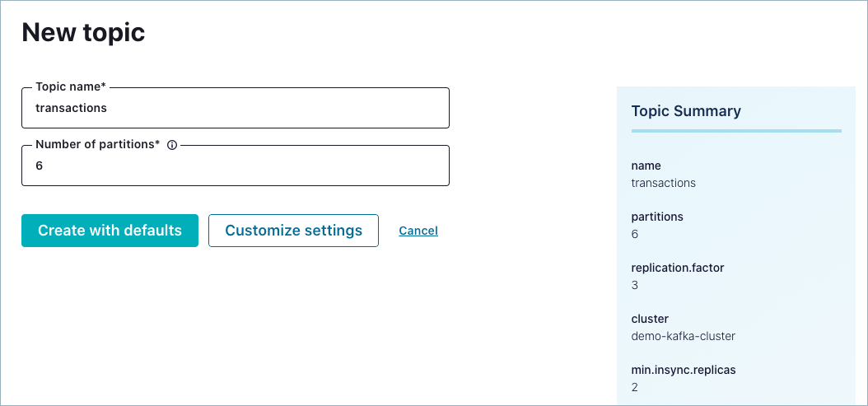Focus the Topic name input field

point(236,109)
